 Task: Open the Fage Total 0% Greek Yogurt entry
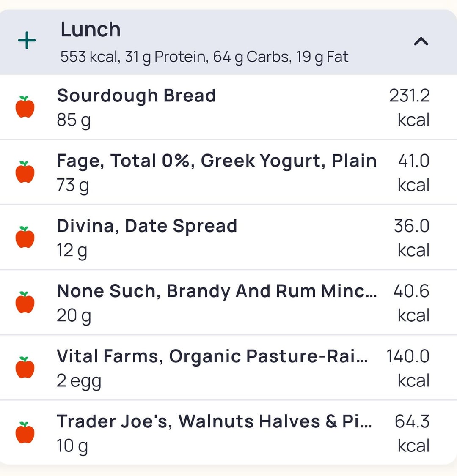click(217, 161)
